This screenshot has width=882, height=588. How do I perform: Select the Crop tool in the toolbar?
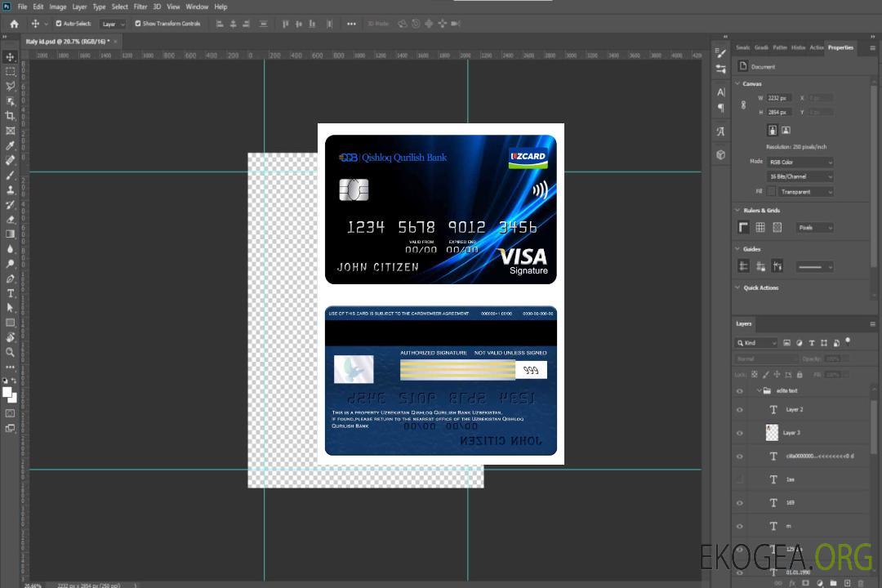point(11,116)
